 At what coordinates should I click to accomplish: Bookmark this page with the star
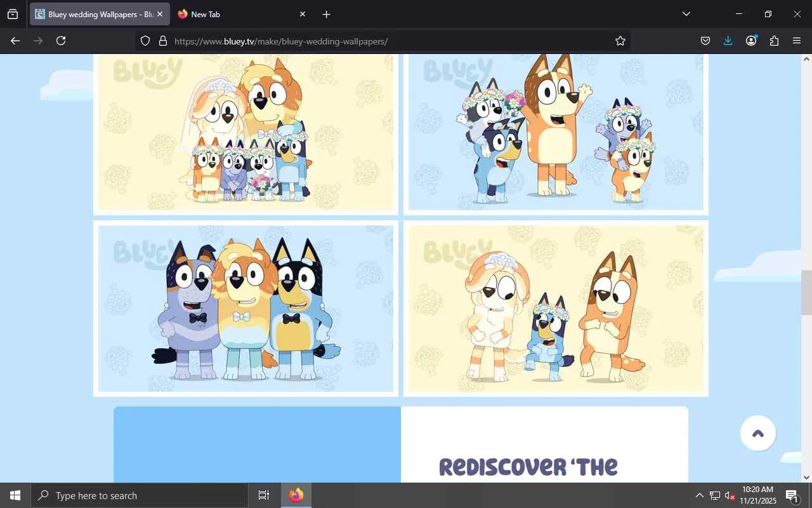pos(620,41)
